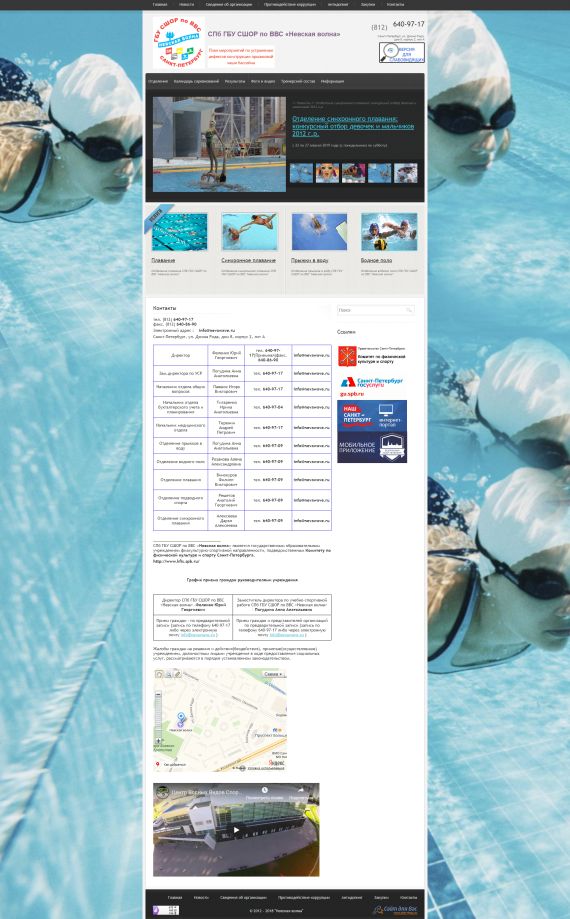Click the Невская волна round logo
This screenshot has height=919, width=570.
(179, 43)
